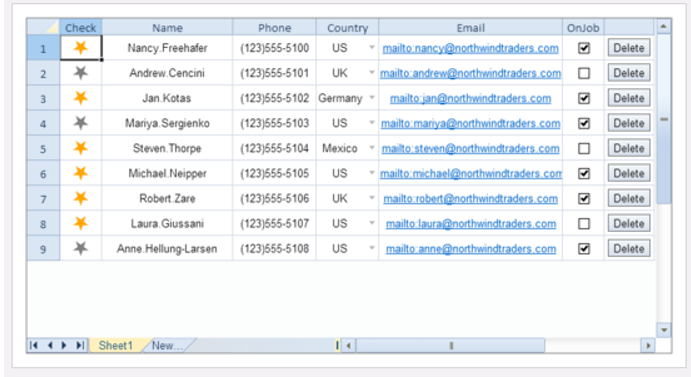The height and width of the screenshot is (377, 691).
Task: Go to previous sheet arrow
Action: click(50, 345)
